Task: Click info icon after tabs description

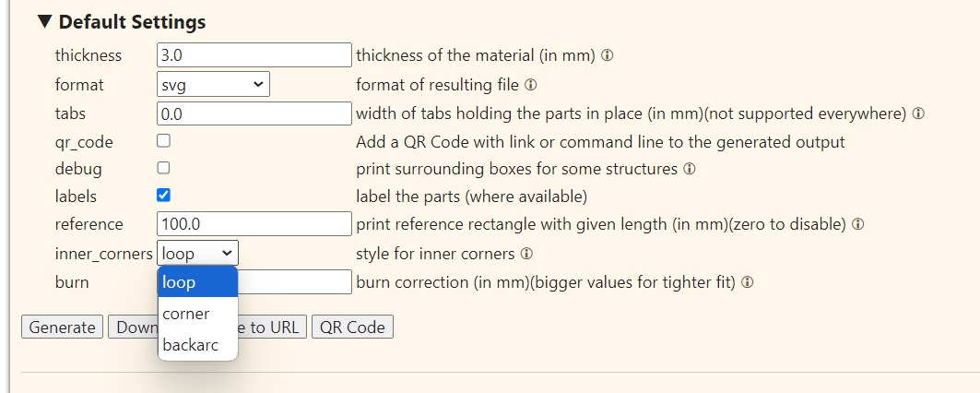Action: (918, 113)
